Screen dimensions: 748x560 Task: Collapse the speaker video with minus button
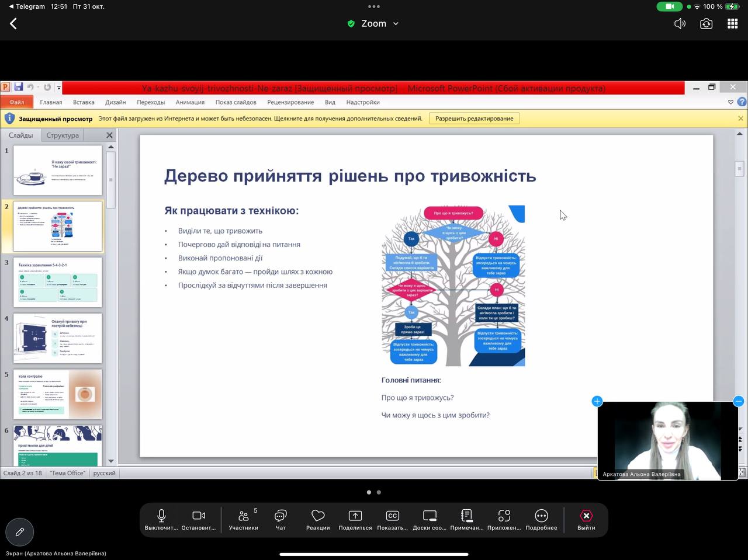[x=738, y=401]
